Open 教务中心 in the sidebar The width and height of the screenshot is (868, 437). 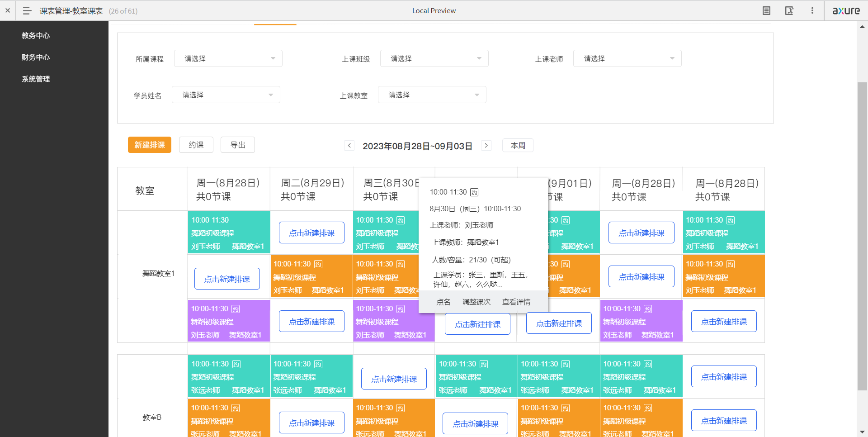click(36, 35)
